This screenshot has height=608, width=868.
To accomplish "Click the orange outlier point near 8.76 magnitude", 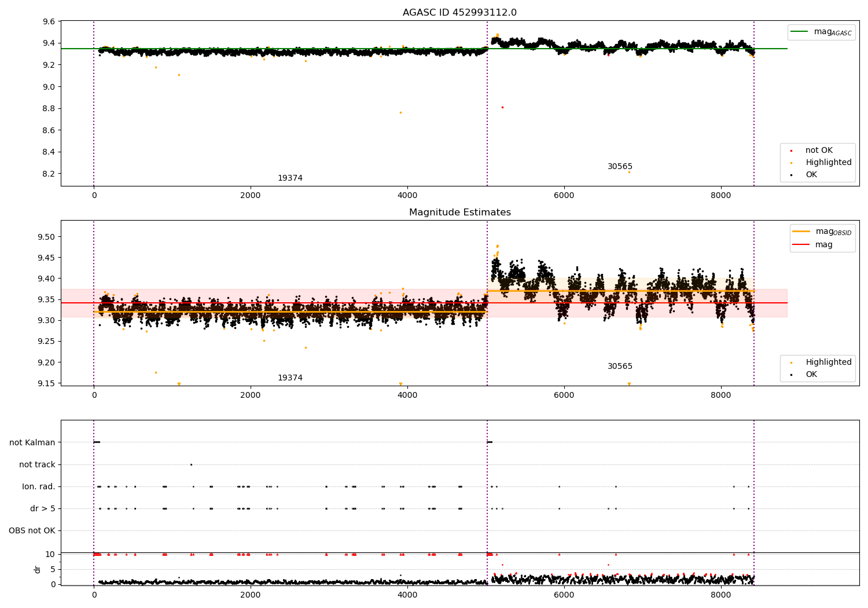I will 400,112.
